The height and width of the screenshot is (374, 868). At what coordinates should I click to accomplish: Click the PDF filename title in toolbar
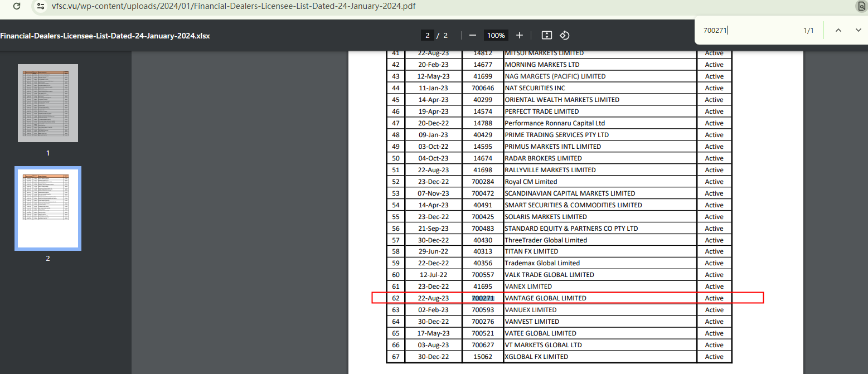[105, 36]
